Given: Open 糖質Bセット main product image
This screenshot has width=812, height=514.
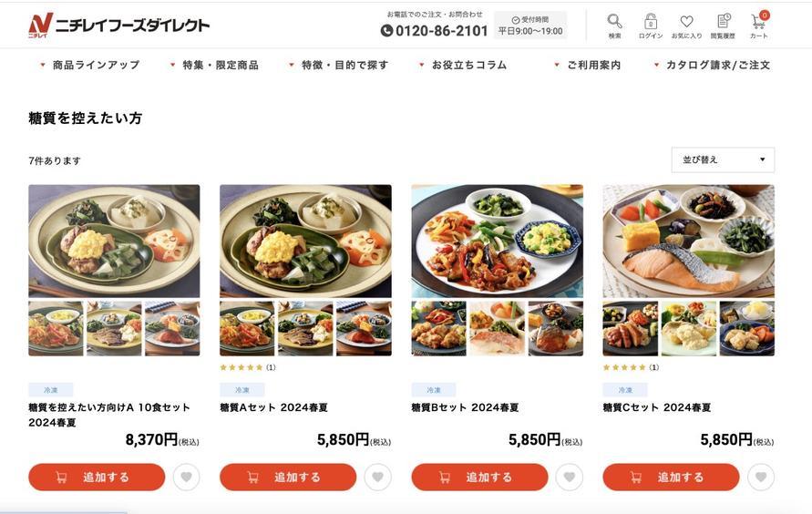Looking at the screenshot, I should (x=498, y=242).
